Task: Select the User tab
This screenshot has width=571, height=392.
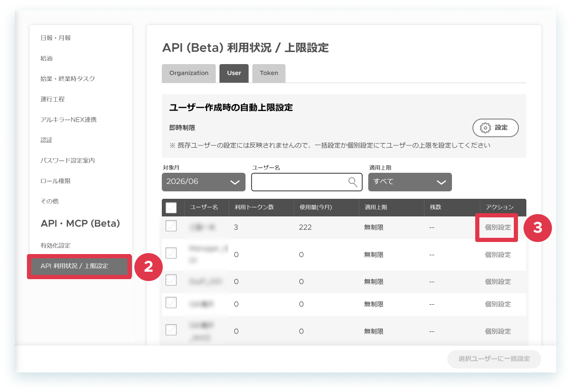Action: [234, 73]
